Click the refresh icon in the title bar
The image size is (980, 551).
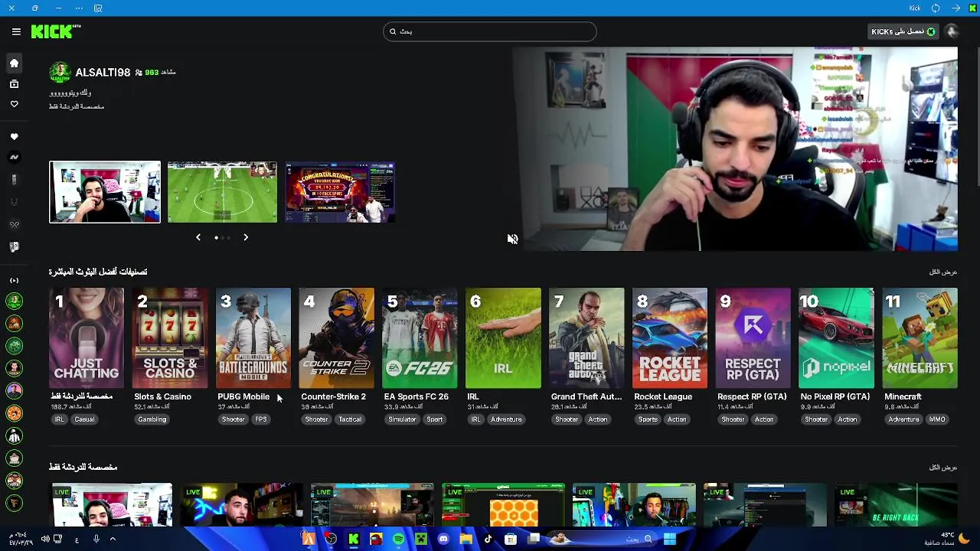(936, 8)
